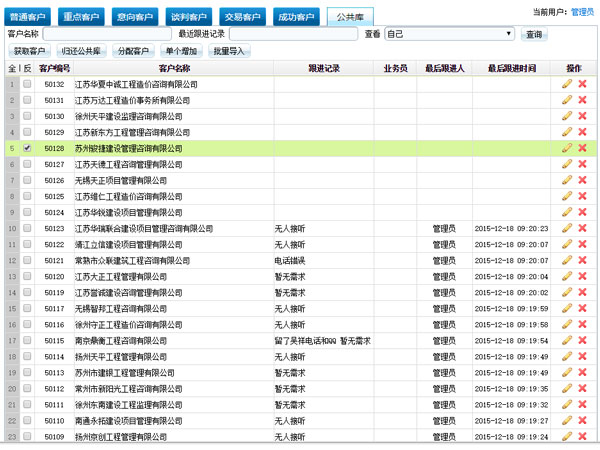This screenshot has height=450, width=600.
Task: Click customer name 江苏华厦中诚工程造价咨询有限公司
Action: 136,84
